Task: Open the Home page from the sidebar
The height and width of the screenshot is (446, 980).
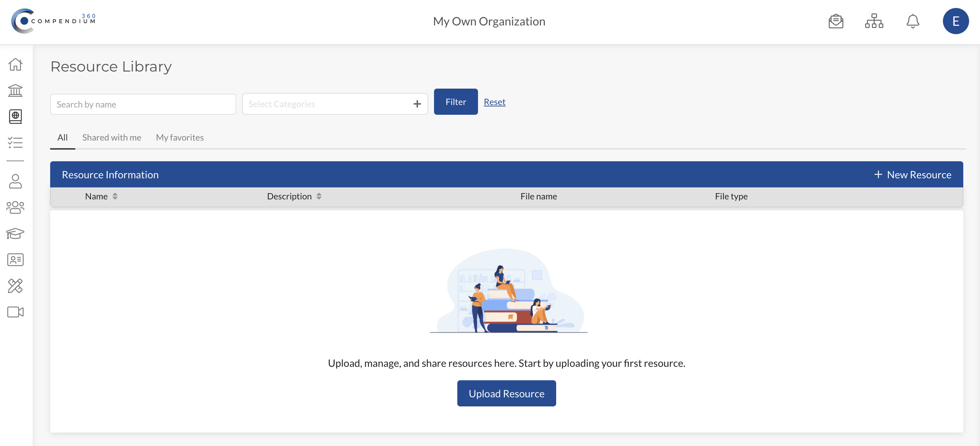Action: click(15, 65)
